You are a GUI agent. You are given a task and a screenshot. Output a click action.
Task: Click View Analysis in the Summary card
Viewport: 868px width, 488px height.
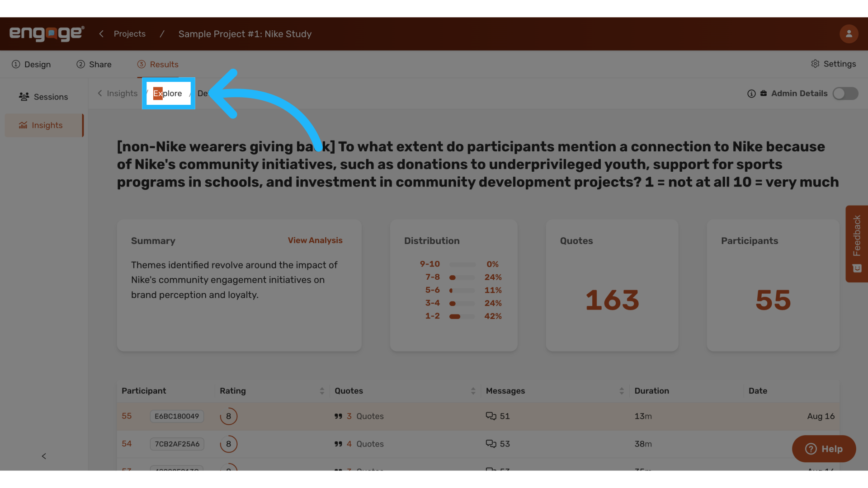(x=315, y=240)
